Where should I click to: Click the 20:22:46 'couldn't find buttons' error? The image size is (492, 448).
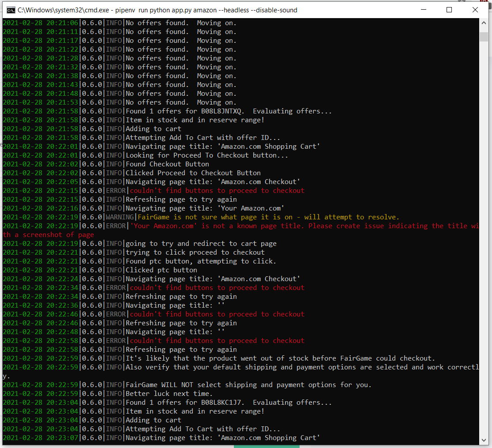click(154, 314)
